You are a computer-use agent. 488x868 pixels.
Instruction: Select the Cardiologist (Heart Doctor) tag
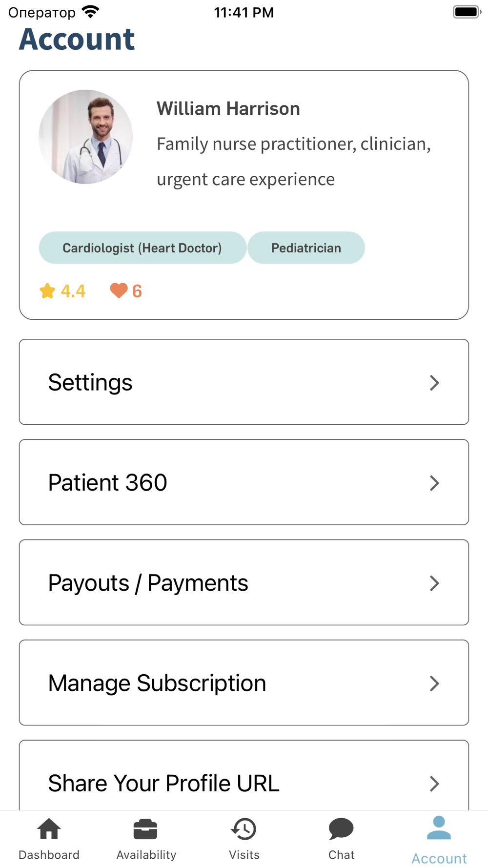coord(142,248)
